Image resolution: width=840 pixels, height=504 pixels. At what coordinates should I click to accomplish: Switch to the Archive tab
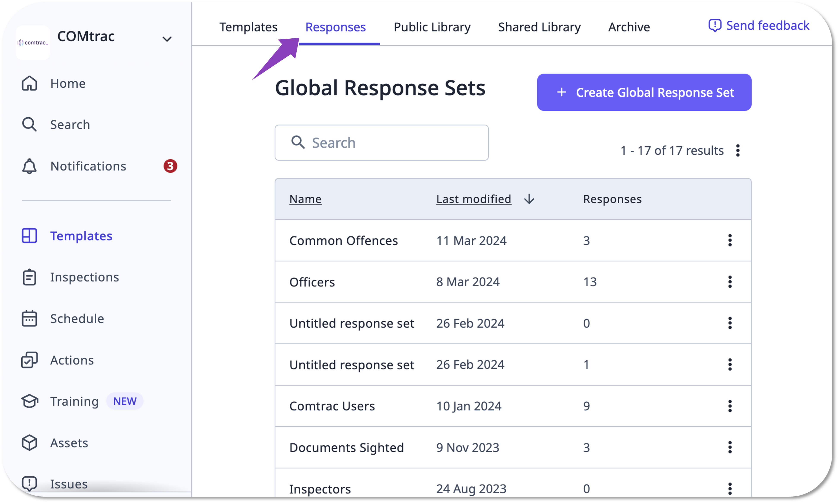click(629, 27)
